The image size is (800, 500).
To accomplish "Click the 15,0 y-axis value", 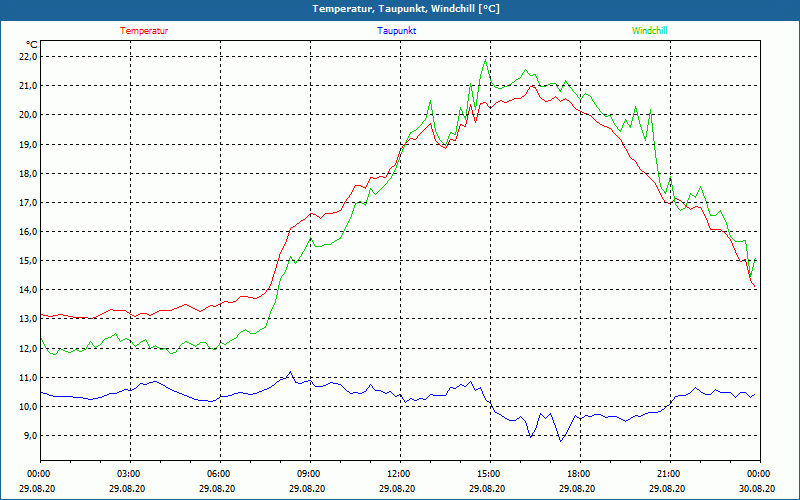I will pos(28,261).
